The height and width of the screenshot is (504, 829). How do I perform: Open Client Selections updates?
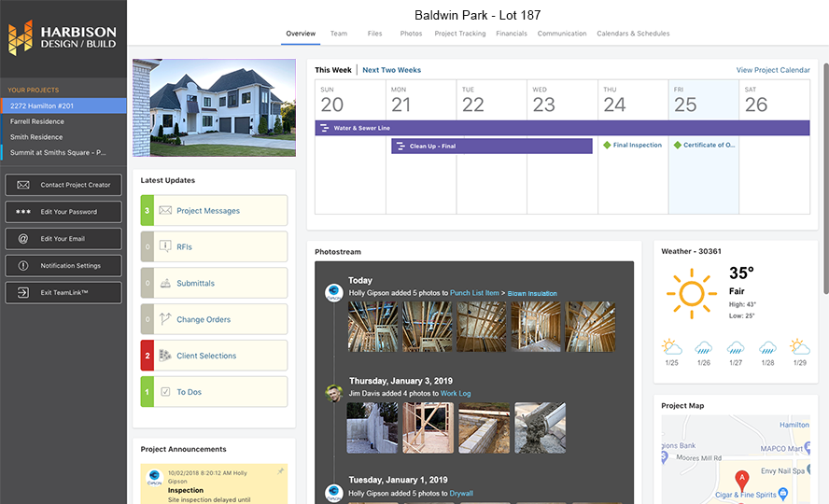206,356
